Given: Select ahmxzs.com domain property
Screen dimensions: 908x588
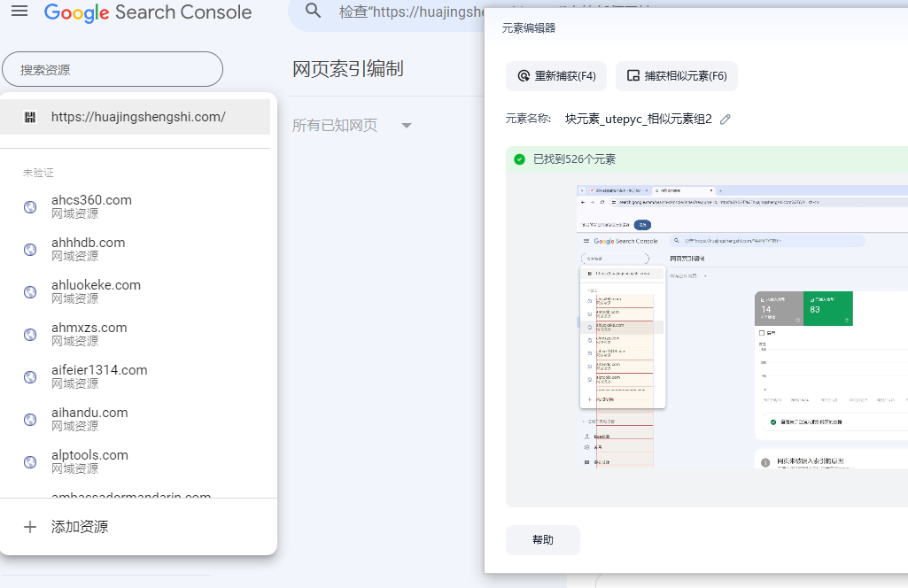Looking at the screenshot, I should pos(135,334).
